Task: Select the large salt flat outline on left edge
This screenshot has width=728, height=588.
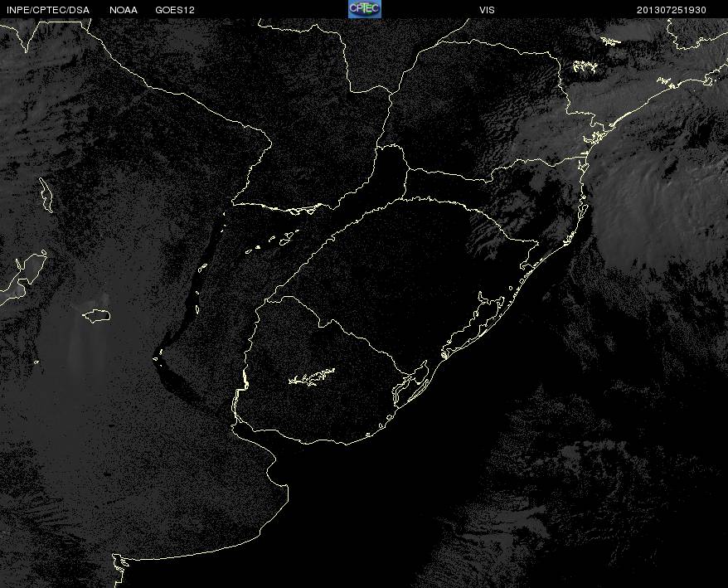Action: pyautogui.click(x=23, y=276)
